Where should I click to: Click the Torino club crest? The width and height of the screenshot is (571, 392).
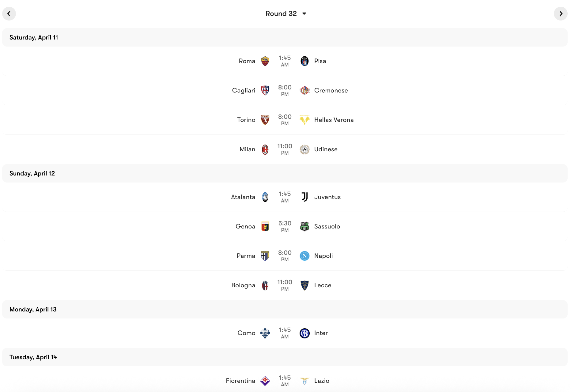[265, 120]
